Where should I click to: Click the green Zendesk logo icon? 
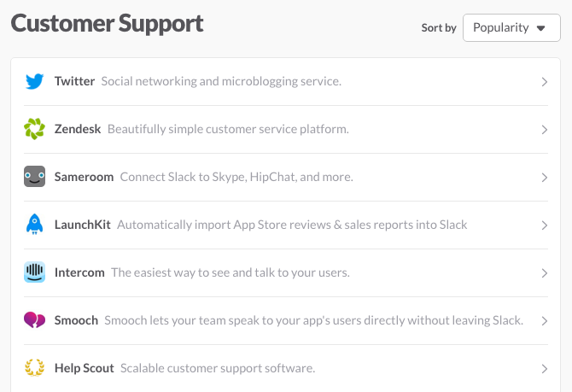(35, 129)
